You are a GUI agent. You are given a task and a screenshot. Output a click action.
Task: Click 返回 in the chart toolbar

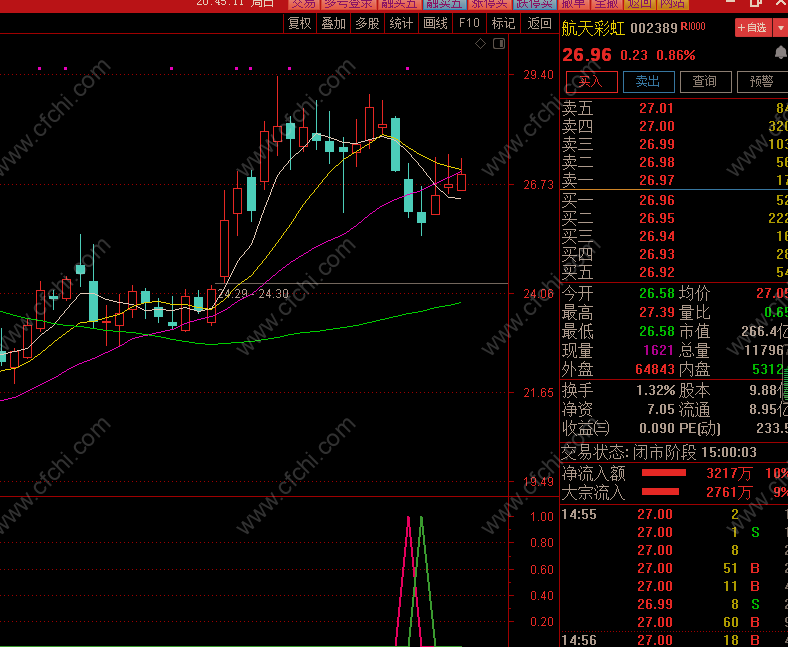(539, 23)
